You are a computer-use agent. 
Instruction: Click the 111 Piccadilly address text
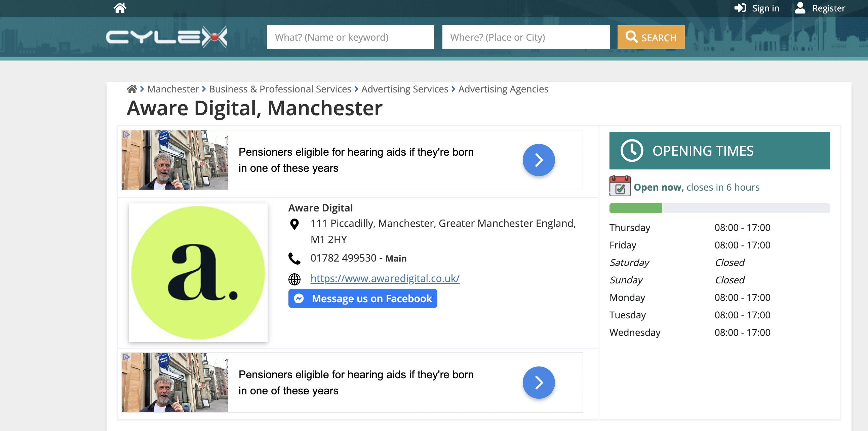[x=443, y=231]
